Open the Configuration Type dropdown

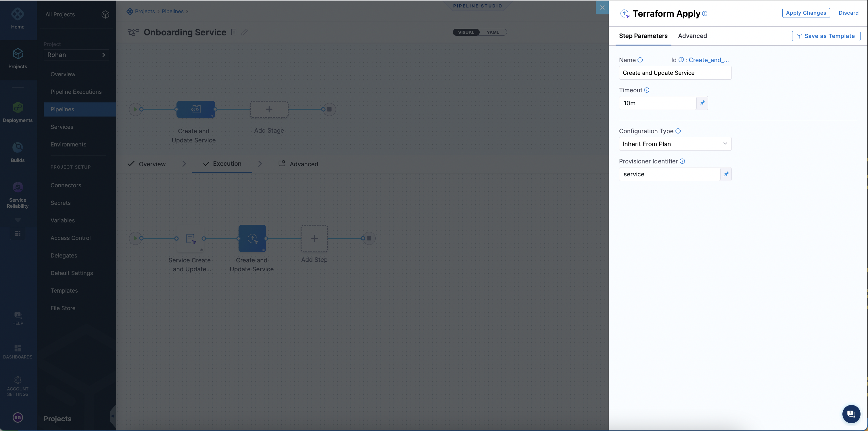pyautogui.click(x=675, y=144)
